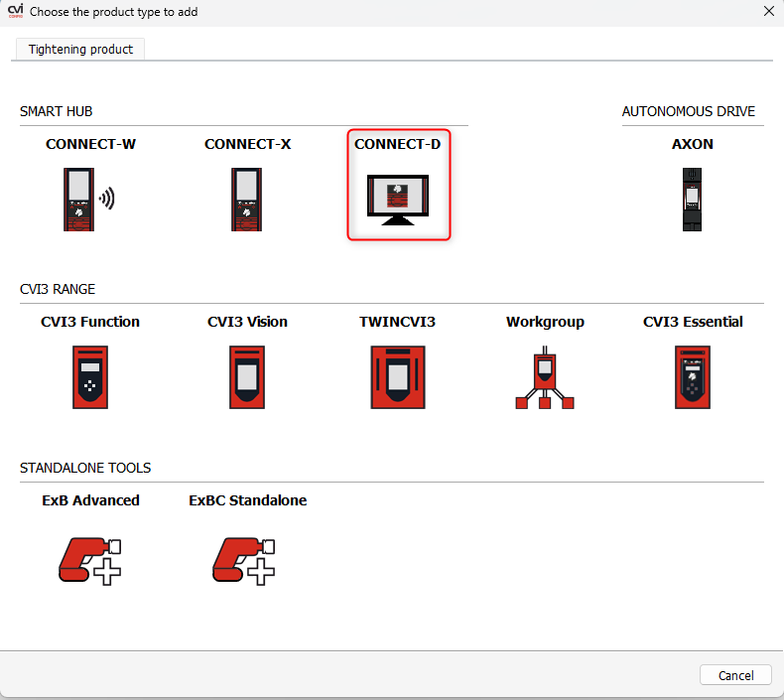
Task: Select the CONNECT-W smart hub icon
Action: click(89, 200)
